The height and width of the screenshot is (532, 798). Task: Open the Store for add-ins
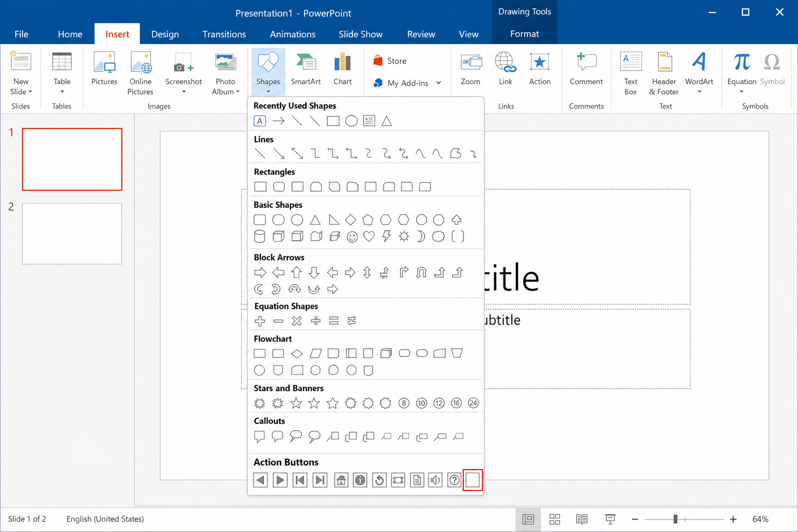[x=390, y=61]
